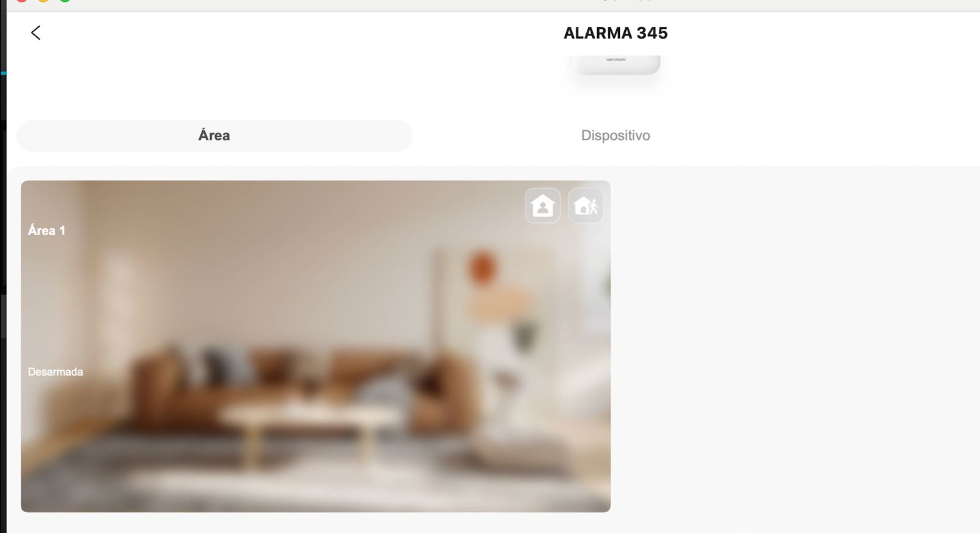Screen dimensions: 980x533
Task: Tap house-with-running-figure icon on card
Action: coord(586,205)
